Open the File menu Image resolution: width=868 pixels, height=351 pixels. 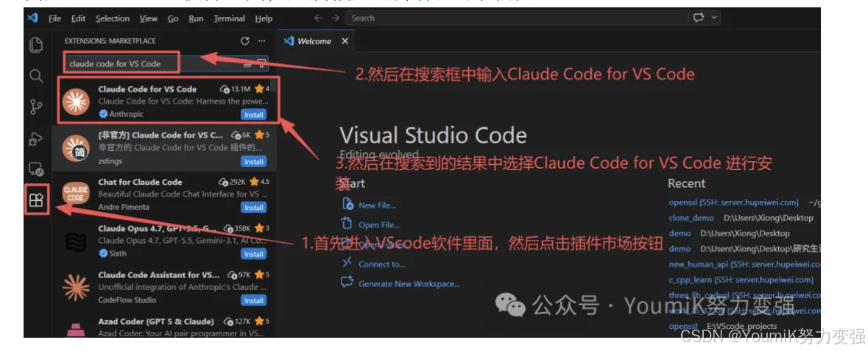pos(54,18)
